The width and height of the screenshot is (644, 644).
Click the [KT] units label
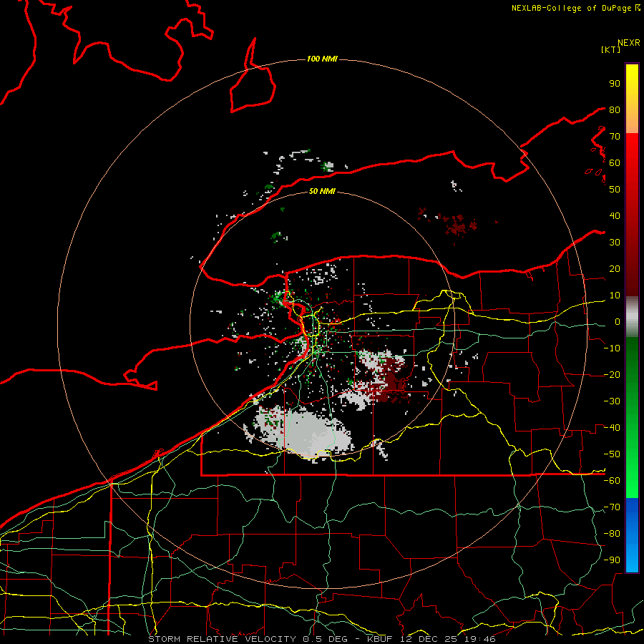pos(611,49)
